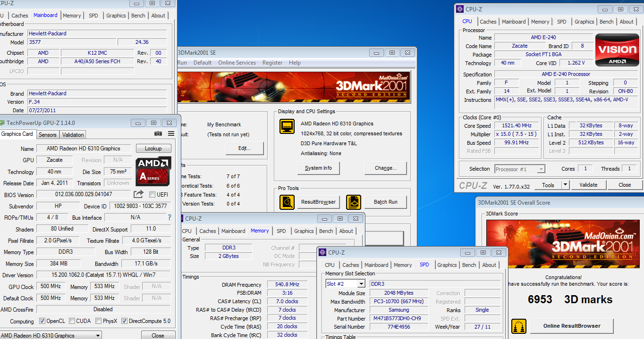
Task: Click the BIOS share/export icon in GPU-Z
Action: pyautogui.click(x=138, y=194)
